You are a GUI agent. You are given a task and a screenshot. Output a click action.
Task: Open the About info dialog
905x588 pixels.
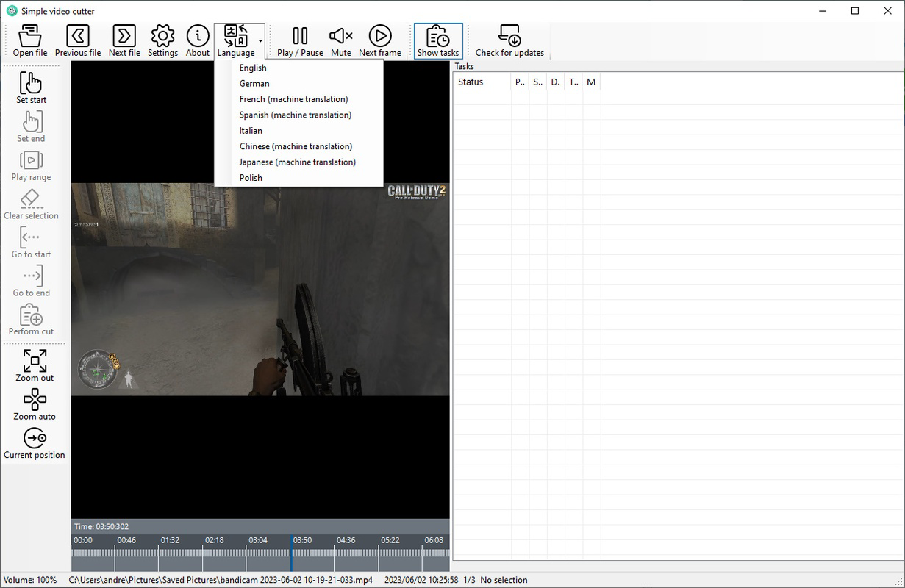[198, 40]
